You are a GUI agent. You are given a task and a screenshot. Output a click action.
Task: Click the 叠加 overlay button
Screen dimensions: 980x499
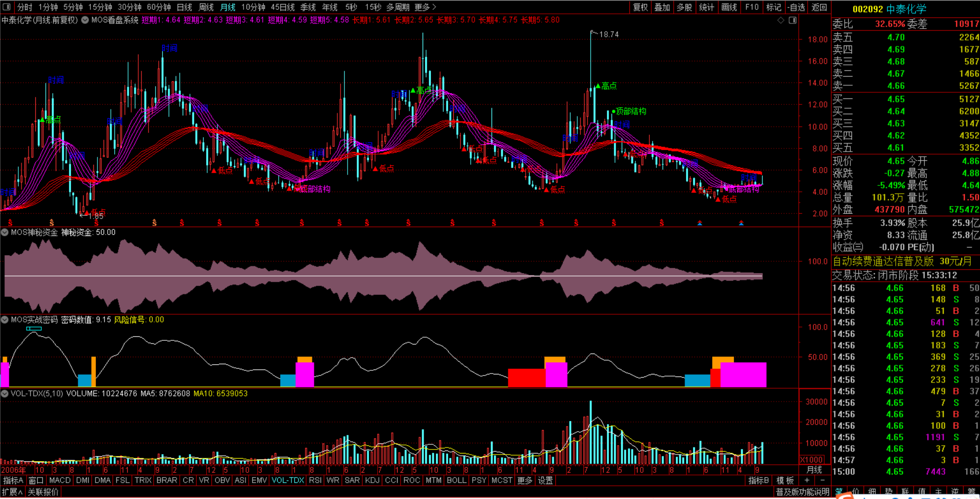[662, 7]
